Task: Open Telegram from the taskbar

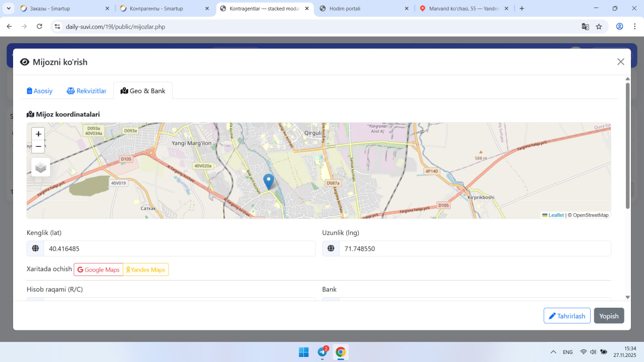Action: [322, 352]
